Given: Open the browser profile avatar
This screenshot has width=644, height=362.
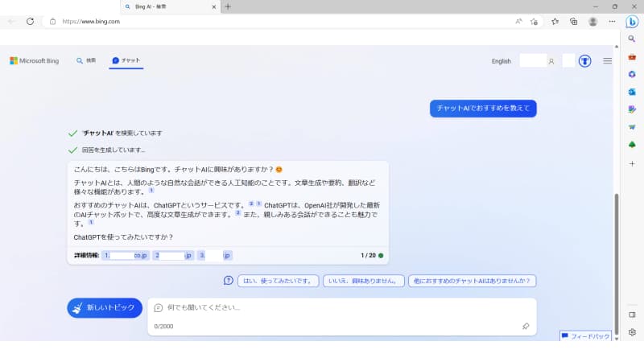Looking at the screenshot, I should [x=592, y=22].
